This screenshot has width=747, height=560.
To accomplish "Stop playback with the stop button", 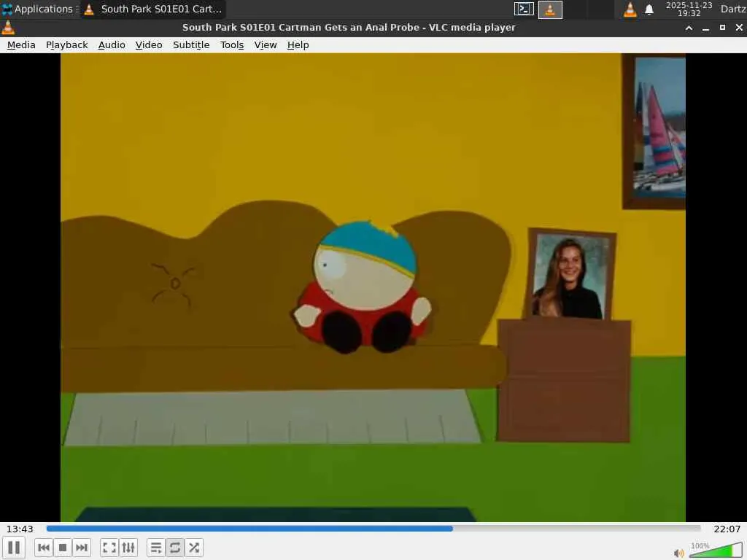I will [63, 548].
